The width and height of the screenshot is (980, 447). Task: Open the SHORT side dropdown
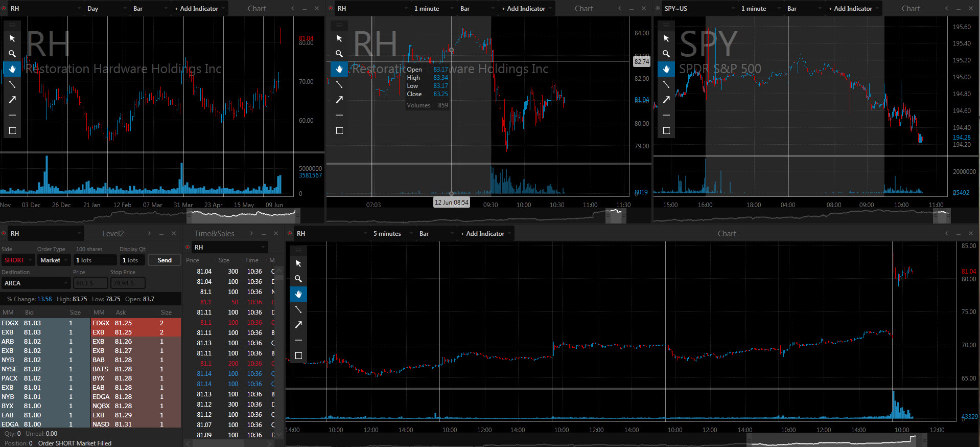click(18, 260)
